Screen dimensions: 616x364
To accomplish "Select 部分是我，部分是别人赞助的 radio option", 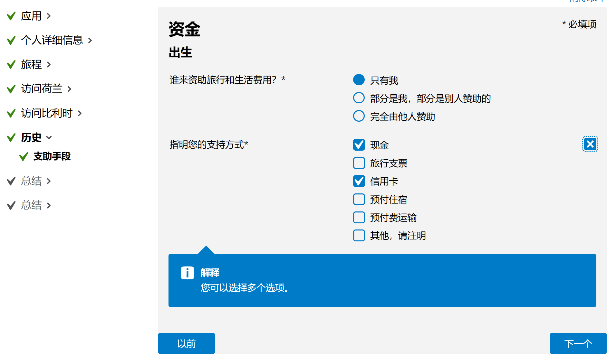I will coord(359,98).
